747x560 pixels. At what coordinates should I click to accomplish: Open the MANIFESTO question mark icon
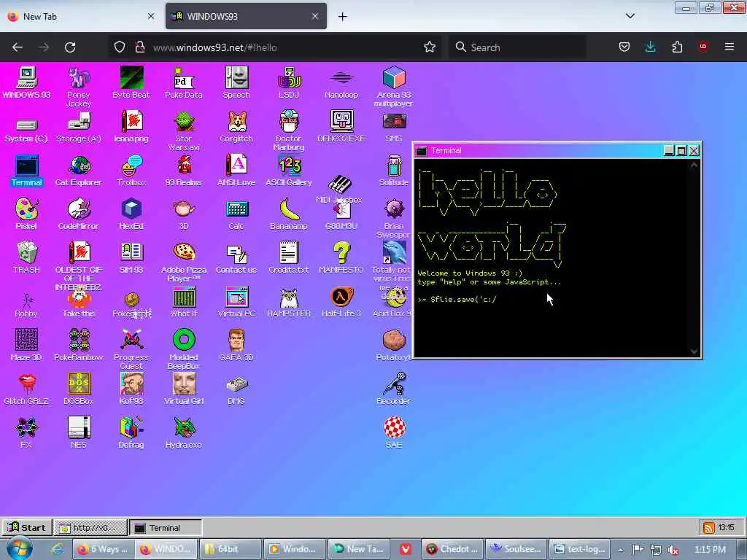click(341, 257)
